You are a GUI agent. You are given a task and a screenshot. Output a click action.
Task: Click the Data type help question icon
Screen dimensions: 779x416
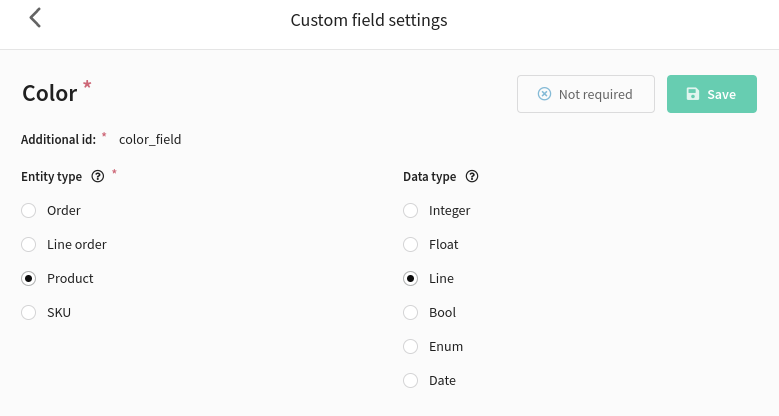pos(472,176)
